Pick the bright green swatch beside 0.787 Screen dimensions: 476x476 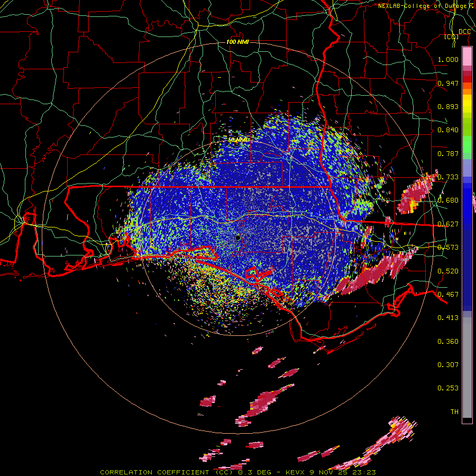467,147
